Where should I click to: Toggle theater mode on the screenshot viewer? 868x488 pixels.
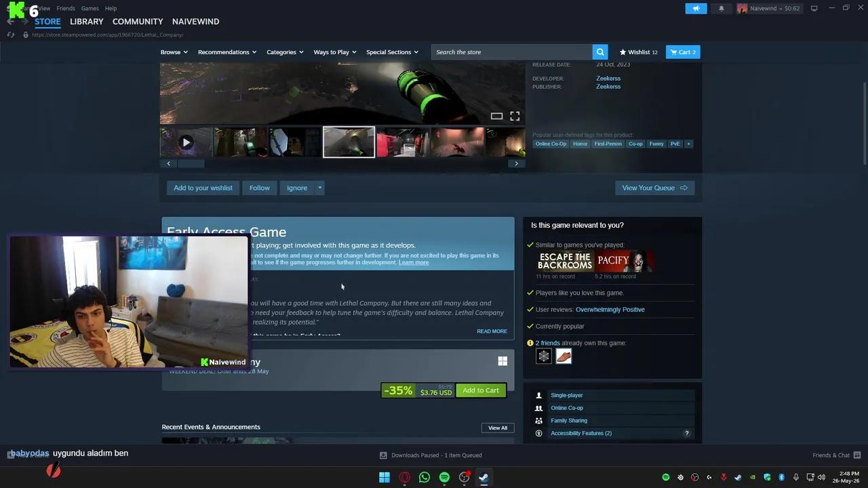click(496, 116)
